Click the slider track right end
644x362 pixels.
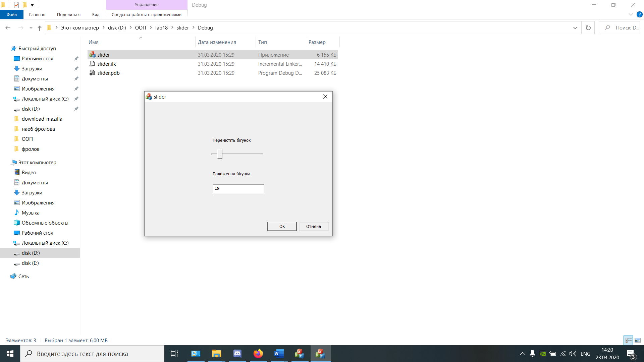pos(262,154)
